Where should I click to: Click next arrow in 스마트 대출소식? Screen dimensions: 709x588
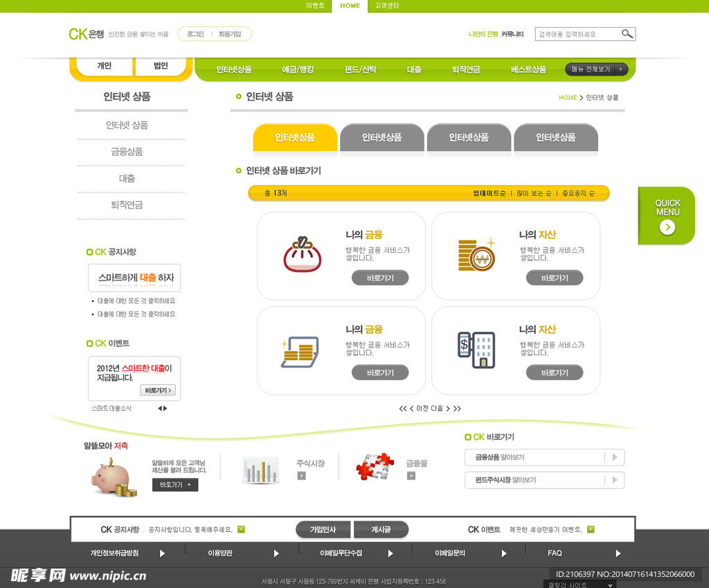click(x=165, y=409)
